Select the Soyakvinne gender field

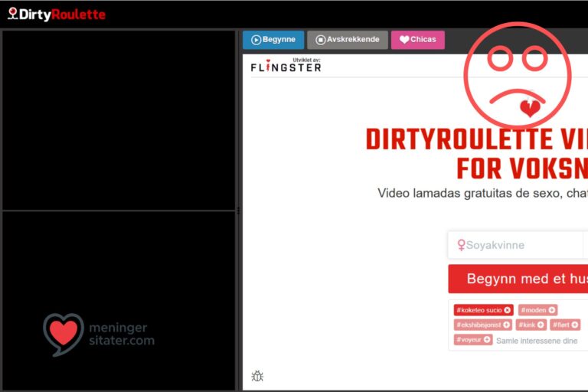[515, 245]
